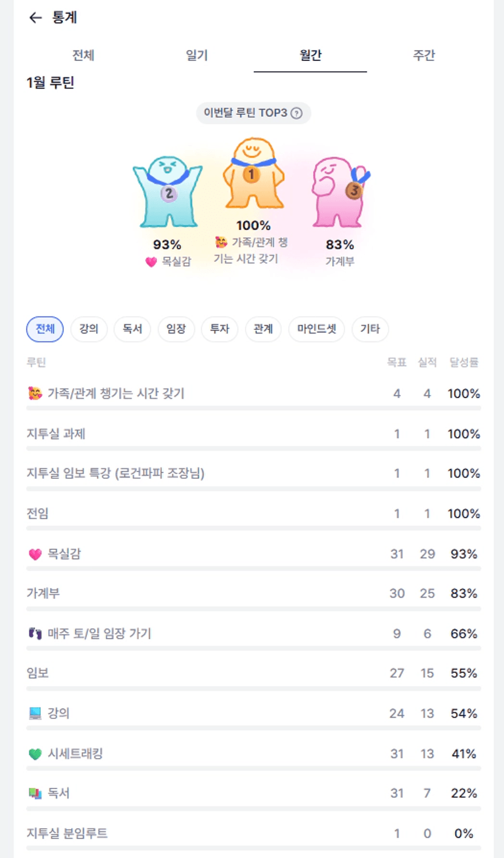This screenshot has width=504, height=858.
Task: Filter routines by 마인드셋 chip
Action: pyautogui.click(x=316, y=329)
